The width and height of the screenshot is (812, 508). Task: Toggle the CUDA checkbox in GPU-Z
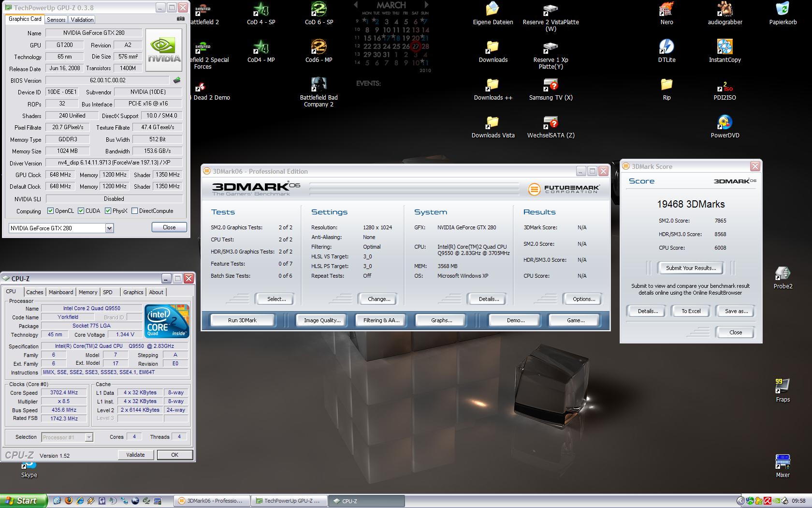pyautogui.click(x=81, y=211)
